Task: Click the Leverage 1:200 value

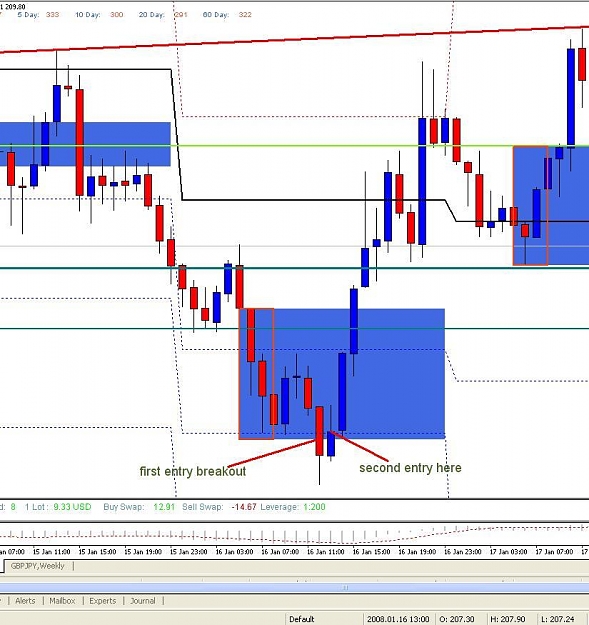Action: [314, 507]
